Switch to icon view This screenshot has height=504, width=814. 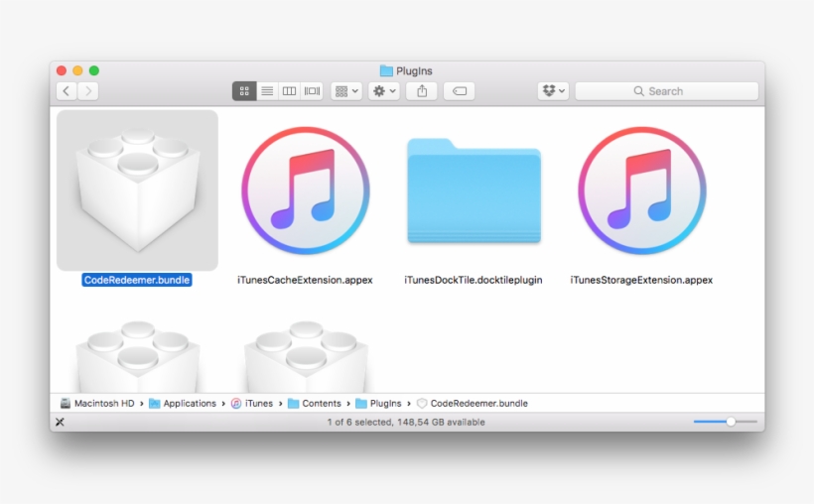244,91
